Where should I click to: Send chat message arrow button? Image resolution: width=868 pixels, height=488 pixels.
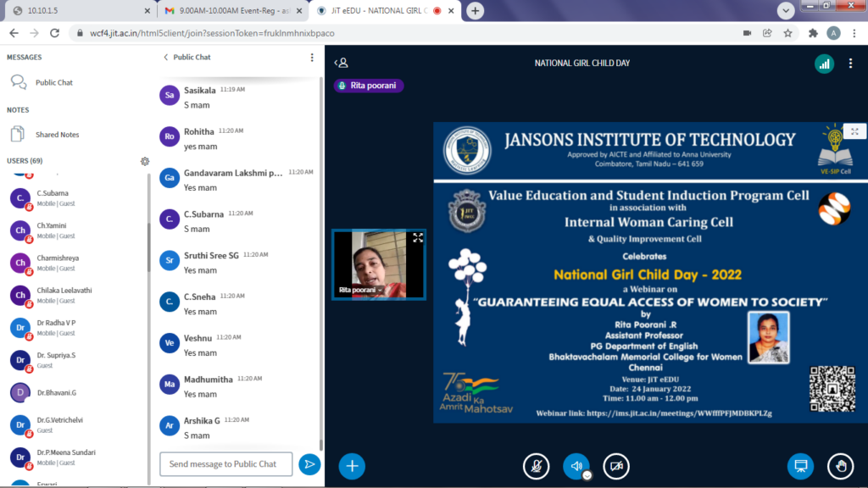coord(309,464)
